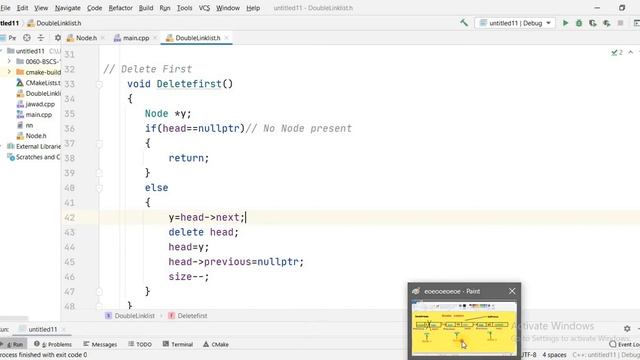Open the CMake tool window
This screenshot has width=640, height=360.
(216, 344)
